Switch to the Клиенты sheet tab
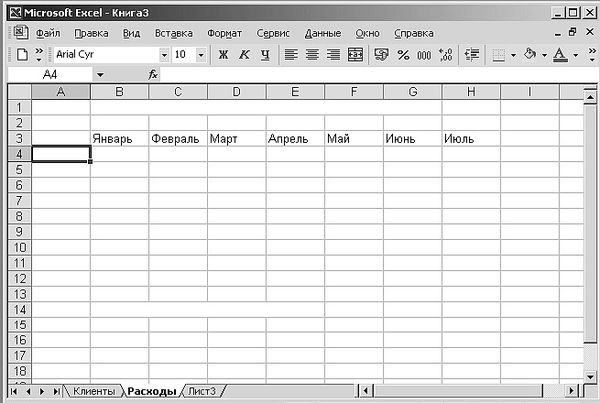This screenshot has width=600, height=403. (95, 390)
